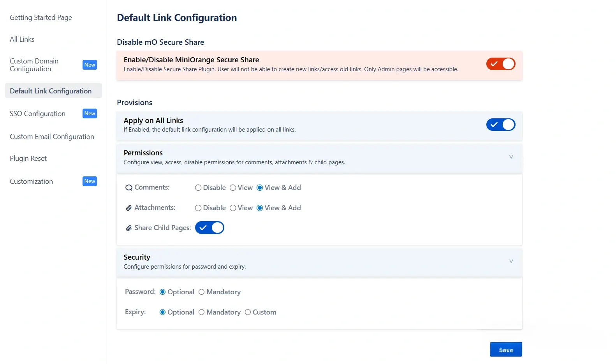Set Password to Optional
Screen dimensions: 616x364
[163, 292]
